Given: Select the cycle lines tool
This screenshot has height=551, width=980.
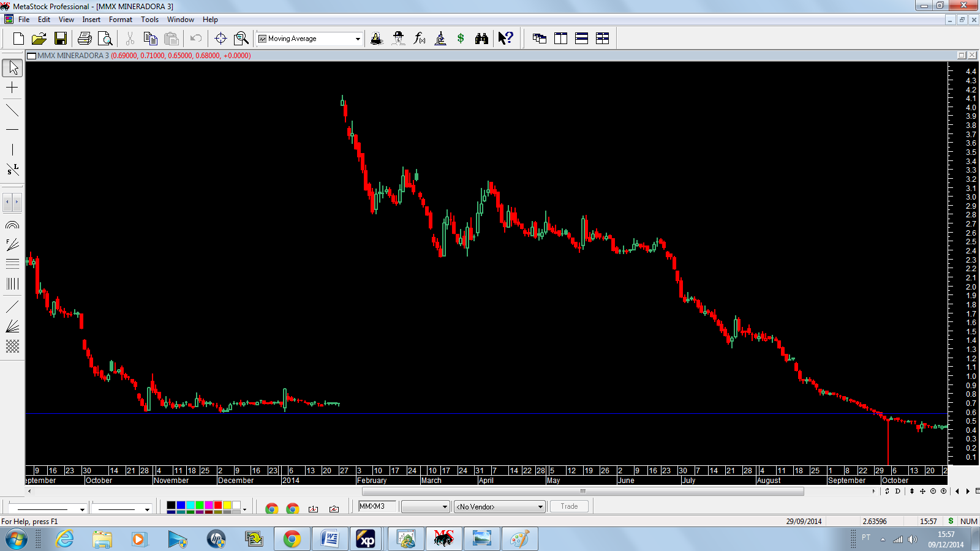Looking at the screenshot, I should pyautogui.click(x=12, y=283).
